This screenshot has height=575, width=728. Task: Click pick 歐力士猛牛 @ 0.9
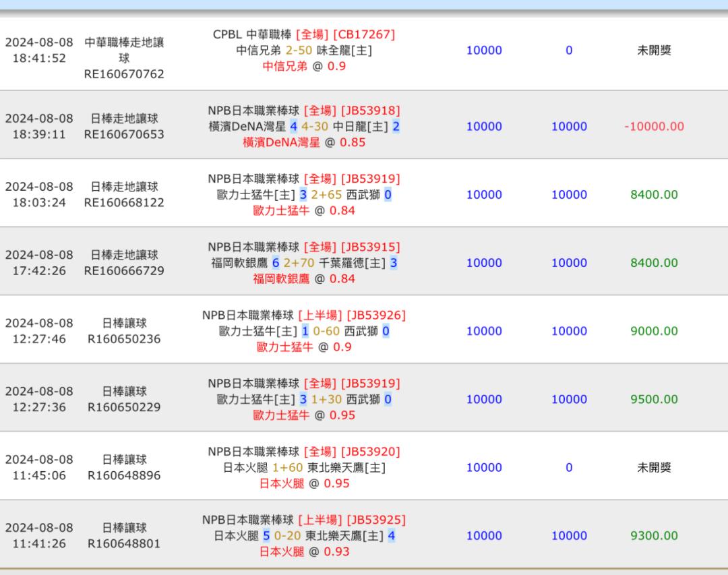tap(304, 347)
